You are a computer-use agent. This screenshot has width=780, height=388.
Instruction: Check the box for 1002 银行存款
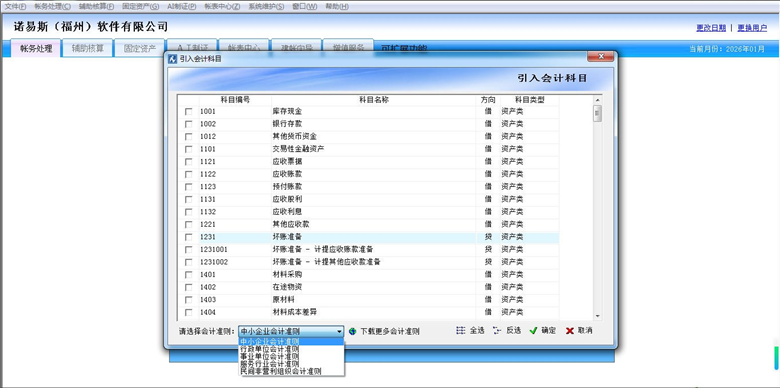coord(189,124)
